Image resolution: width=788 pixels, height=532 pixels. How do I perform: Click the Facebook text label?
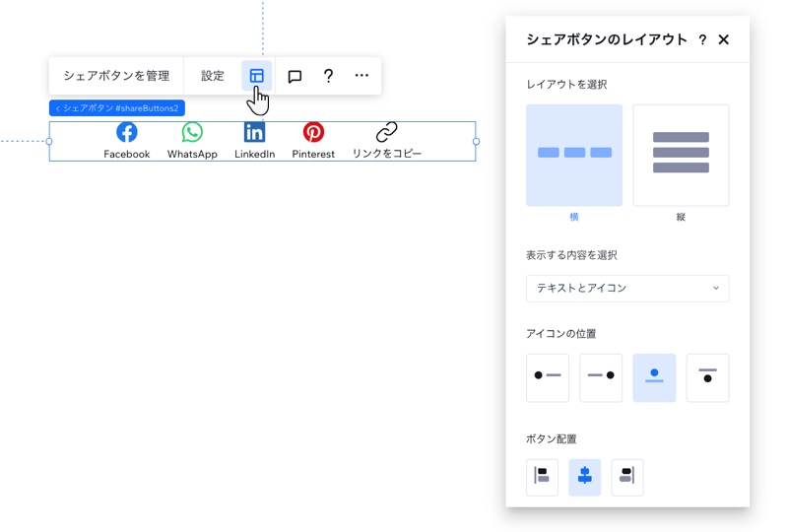pos(127,154)
